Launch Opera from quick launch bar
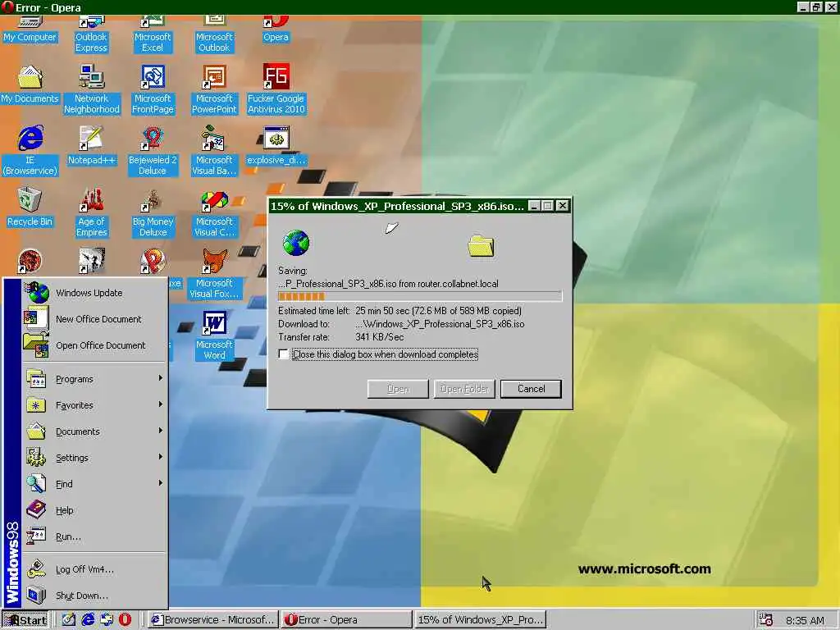840x630 pixels. coord(125,620)
